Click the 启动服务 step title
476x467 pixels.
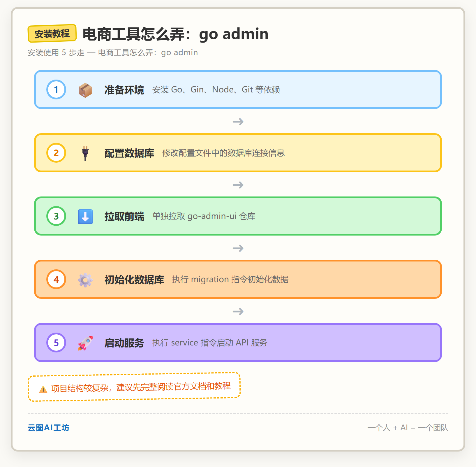click(x=124, y=343)
